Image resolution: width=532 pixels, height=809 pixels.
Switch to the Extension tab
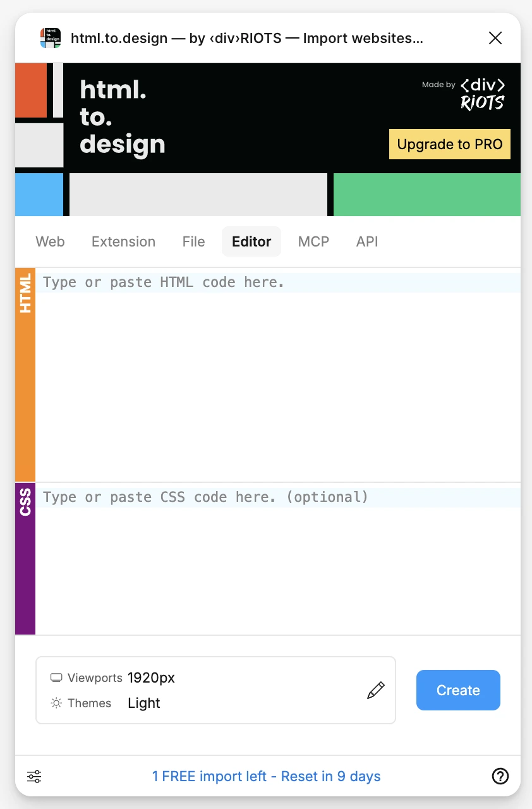click(x=123, y=241)
